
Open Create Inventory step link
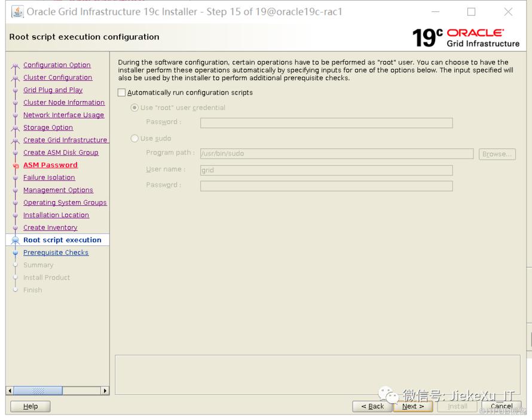(x=50, y=227)
